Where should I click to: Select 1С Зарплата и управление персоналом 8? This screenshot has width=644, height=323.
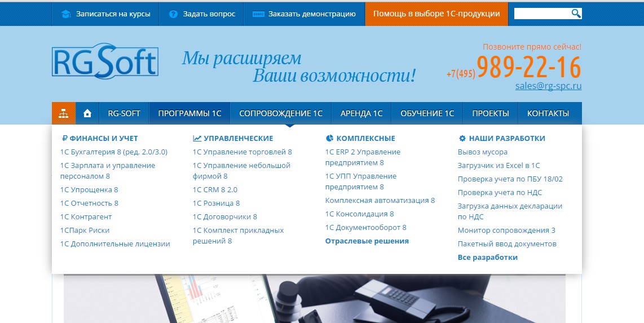click(108, 171)
